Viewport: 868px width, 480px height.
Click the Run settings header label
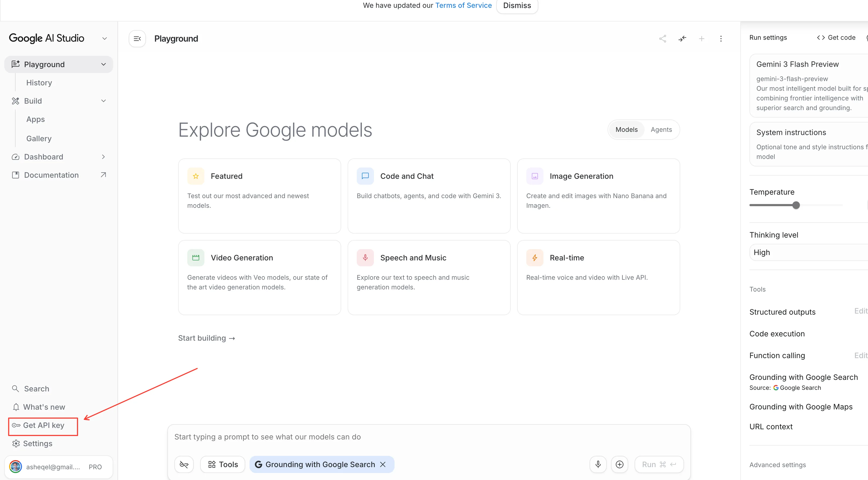point(768,37)
